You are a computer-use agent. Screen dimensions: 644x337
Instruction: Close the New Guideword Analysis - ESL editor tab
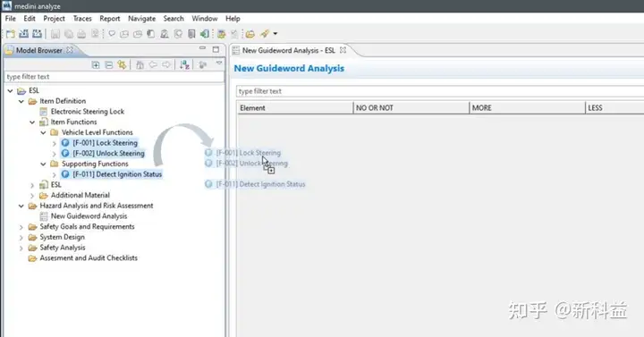point(343,50)
